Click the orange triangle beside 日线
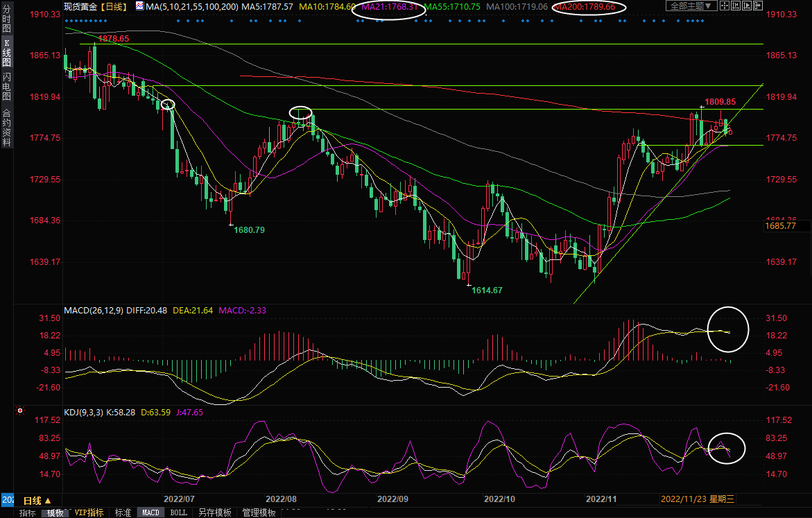812x518 pixels. click(48, 500)
